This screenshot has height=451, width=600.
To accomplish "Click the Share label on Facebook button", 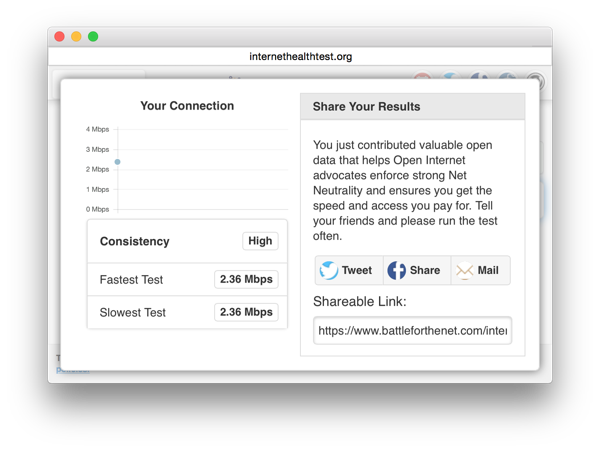I will 425,270.
